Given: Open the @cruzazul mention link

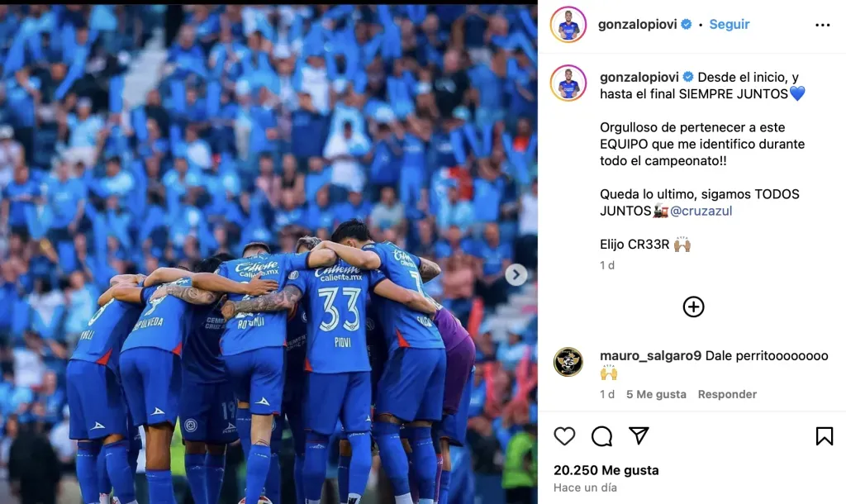Looking at the screenshot, I should pos(701,211).
